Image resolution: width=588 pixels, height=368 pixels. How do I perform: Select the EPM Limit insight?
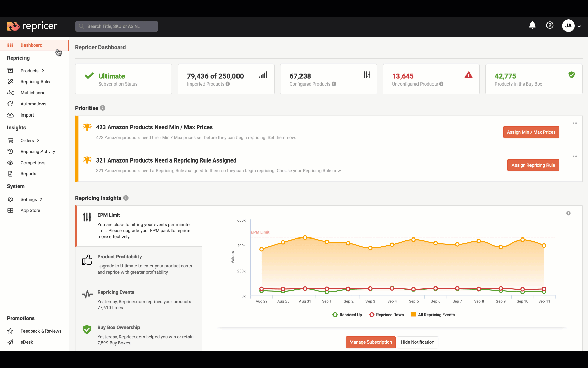[x=139, y=226]
